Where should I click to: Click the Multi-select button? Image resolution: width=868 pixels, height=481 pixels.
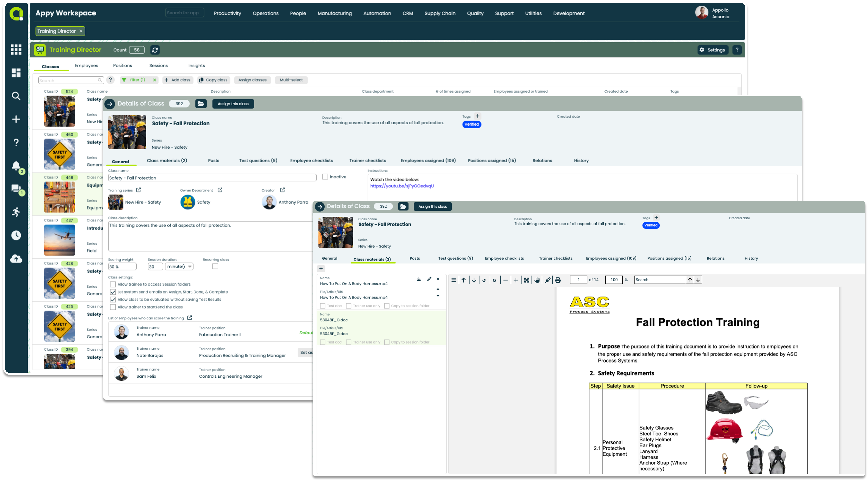point(291,80)
